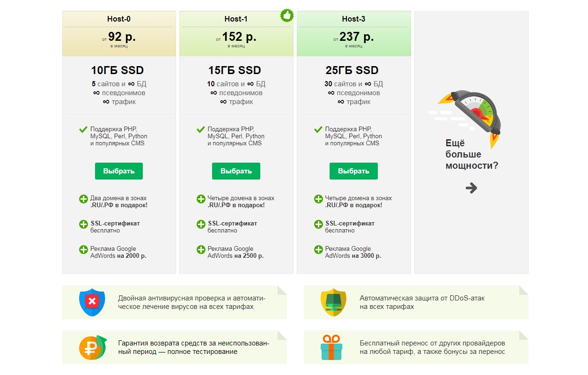The height and width of the screenshot is (375, 588).
Task: Click the arrow under "Ещё больше мощности?"
Action: tap(471, 188)
